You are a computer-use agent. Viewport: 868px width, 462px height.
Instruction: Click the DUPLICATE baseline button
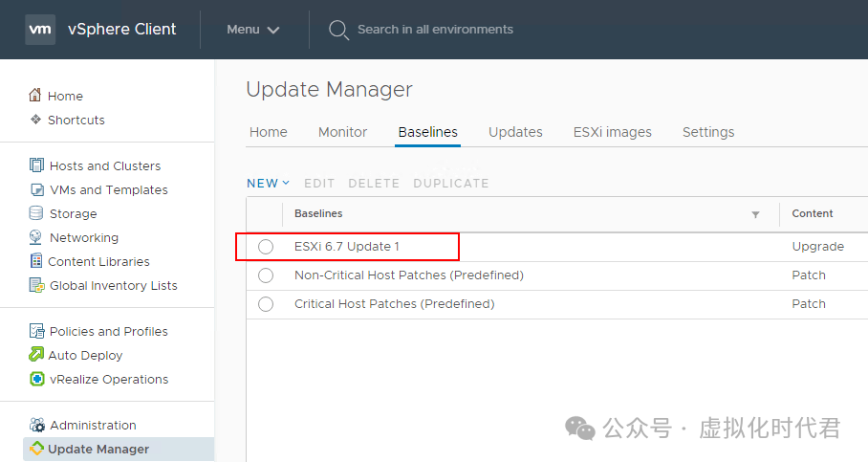tap(451, 184)
